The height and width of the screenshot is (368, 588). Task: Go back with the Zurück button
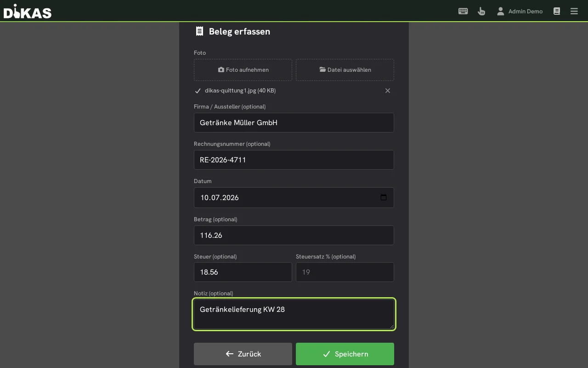243,354
